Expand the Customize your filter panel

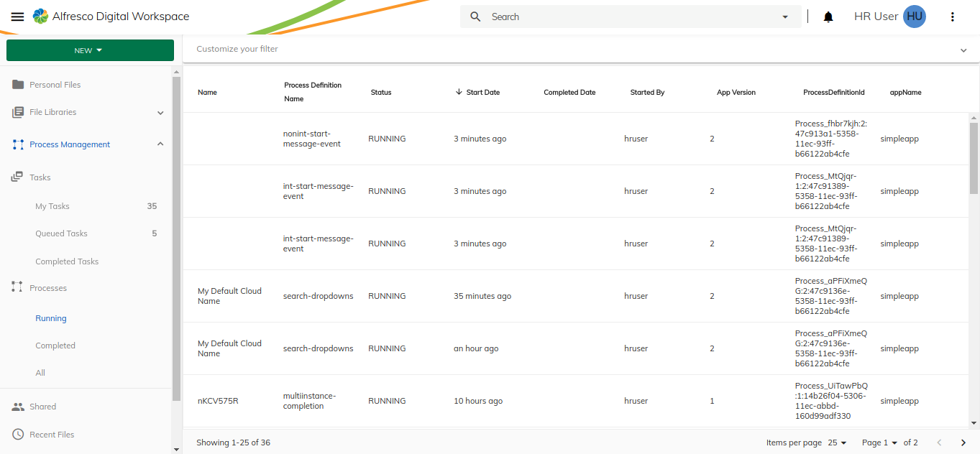pos(963,50)
